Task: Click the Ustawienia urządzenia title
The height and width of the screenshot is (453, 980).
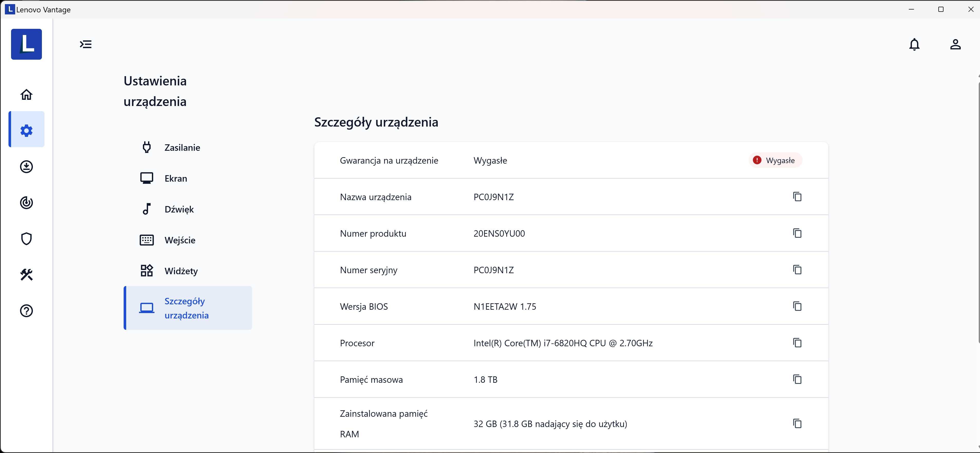Action: [155, 91]
